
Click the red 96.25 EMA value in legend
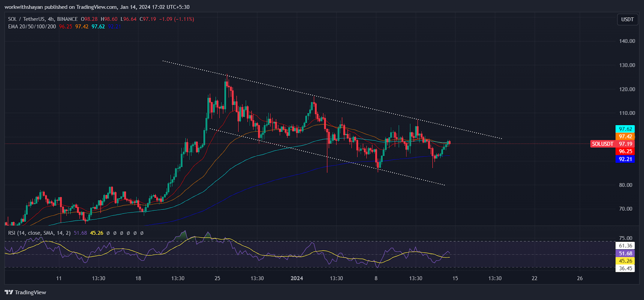tap(65, 27)
